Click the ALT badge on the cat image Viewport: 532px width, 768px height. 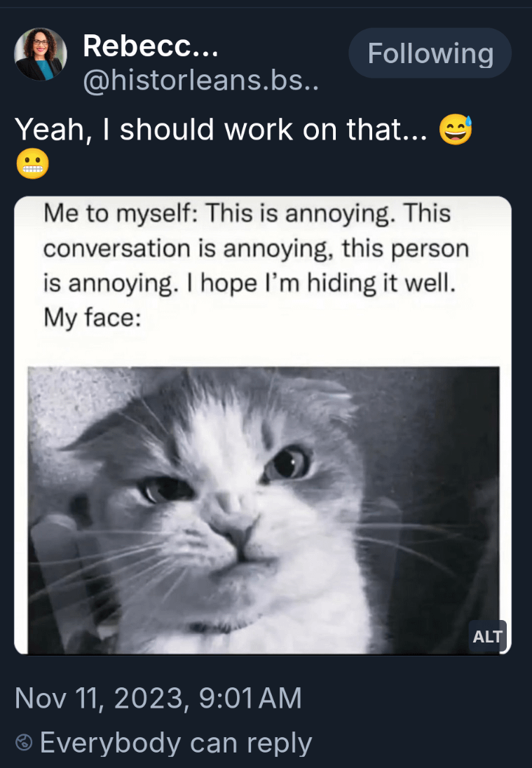click(487, 636)
